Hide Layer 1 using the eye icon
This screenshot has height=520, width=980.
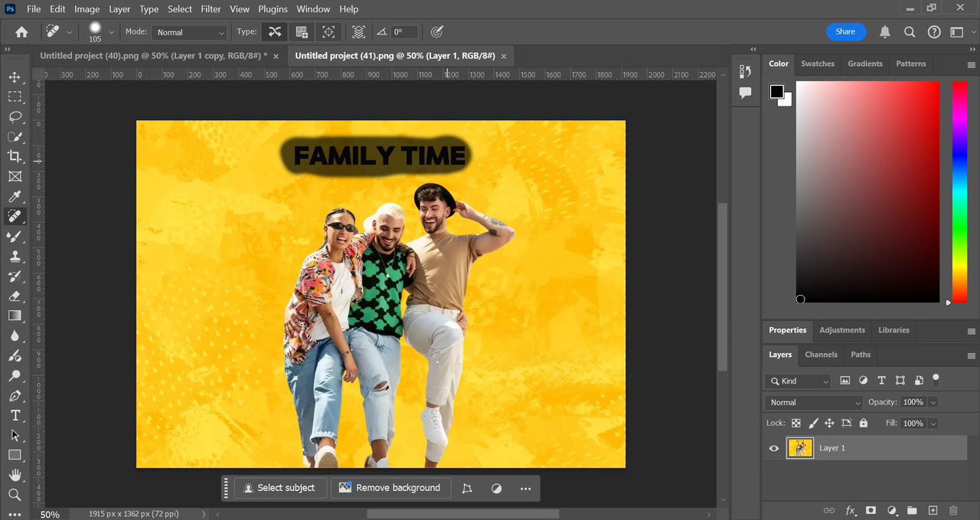click(774, 448)
